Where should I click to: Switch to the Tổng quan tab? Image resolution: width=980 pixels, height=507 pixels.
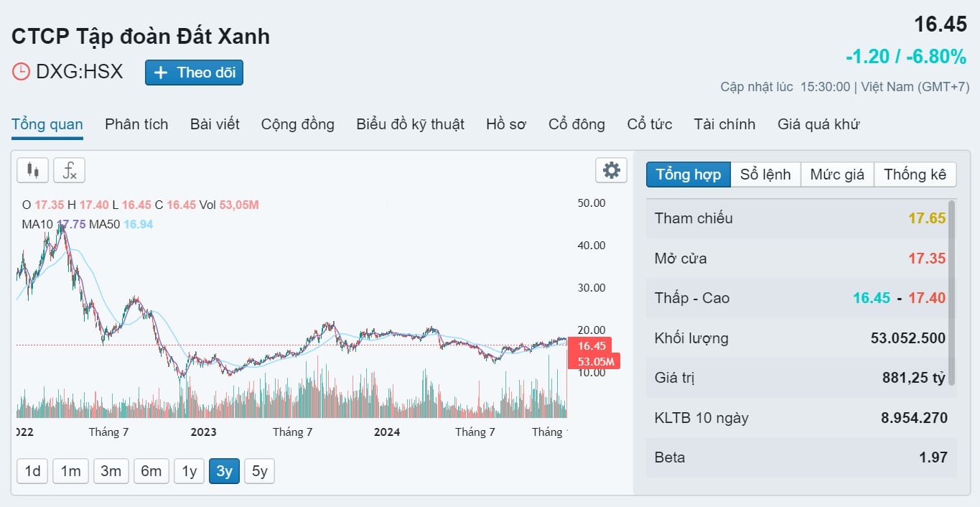47,124
